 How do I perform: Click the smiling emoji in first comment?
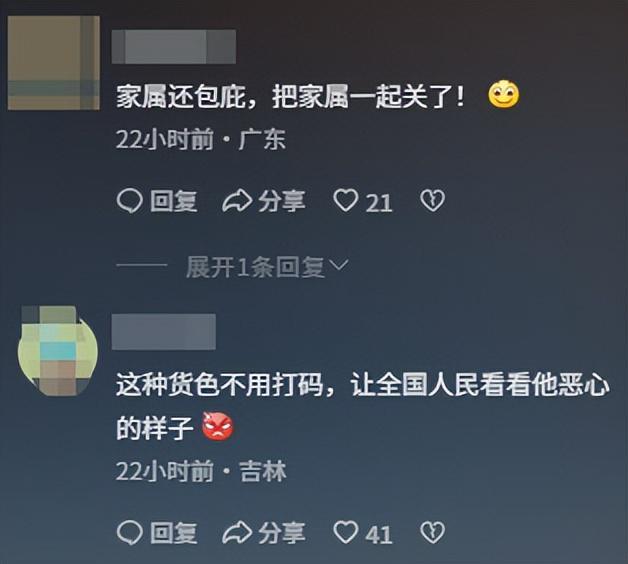tap(503, 95)
